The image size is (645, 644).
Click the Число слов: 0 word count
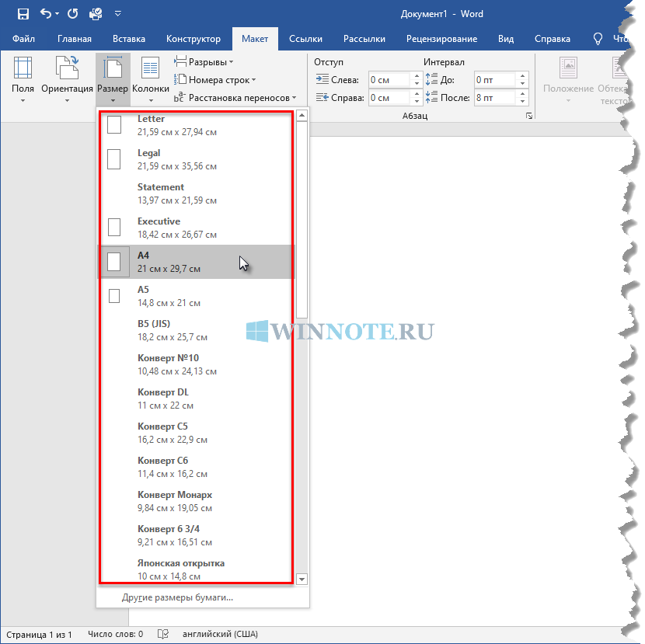tap(116, 634)
